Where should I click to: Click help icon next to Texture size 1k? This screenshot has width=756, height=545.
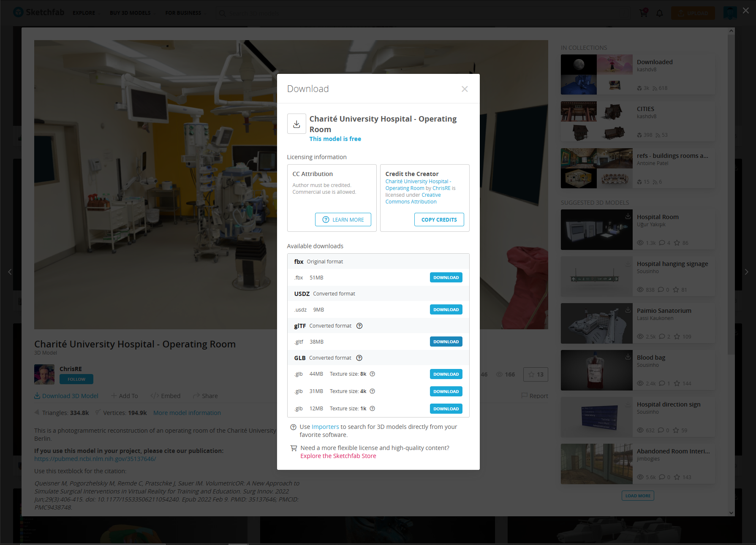pyautogui.click(x=373, y=409)
